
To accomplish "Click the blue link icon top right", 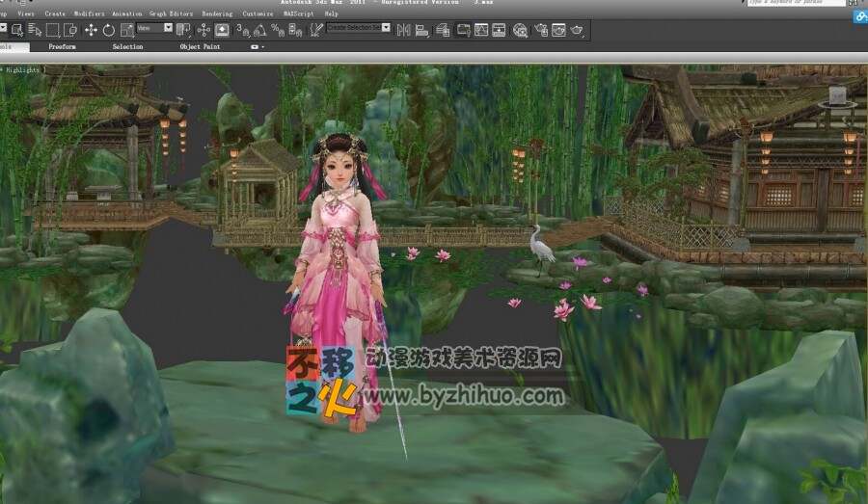I will click(860, 16).
